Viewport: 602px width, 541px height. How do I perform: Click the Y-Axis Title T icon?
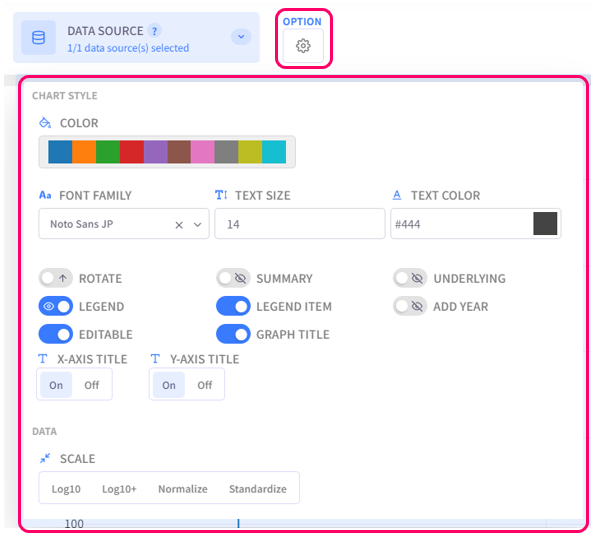pyautogui.click(x=155, y=359)
